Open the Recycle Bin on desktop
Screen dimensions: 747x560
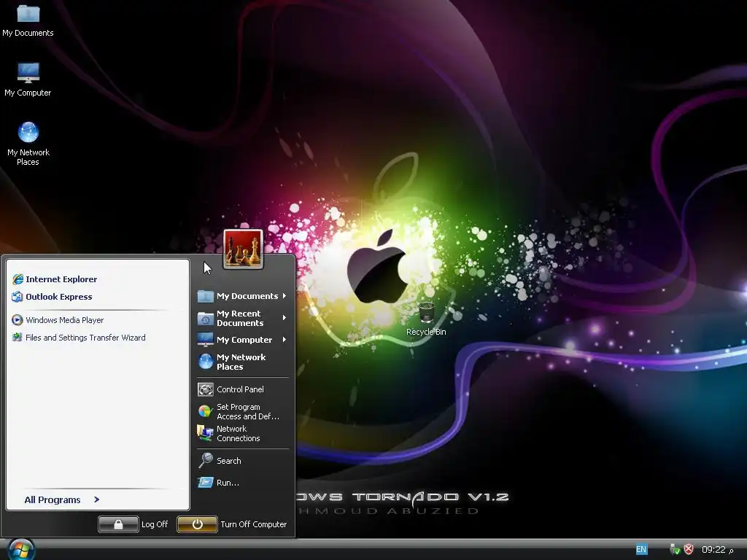point(426,319)
